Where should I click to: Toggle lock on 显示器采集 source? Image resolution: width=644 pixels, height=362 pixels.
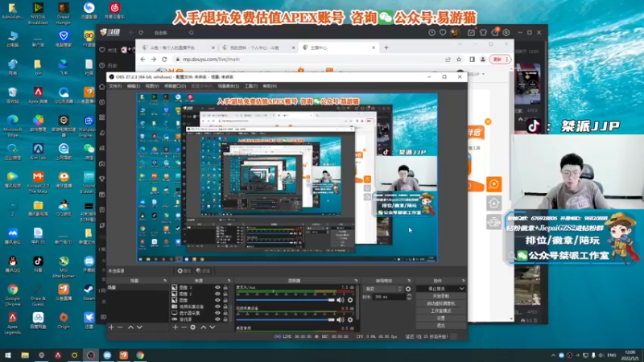pyautogui.click(x=225, y=313)
